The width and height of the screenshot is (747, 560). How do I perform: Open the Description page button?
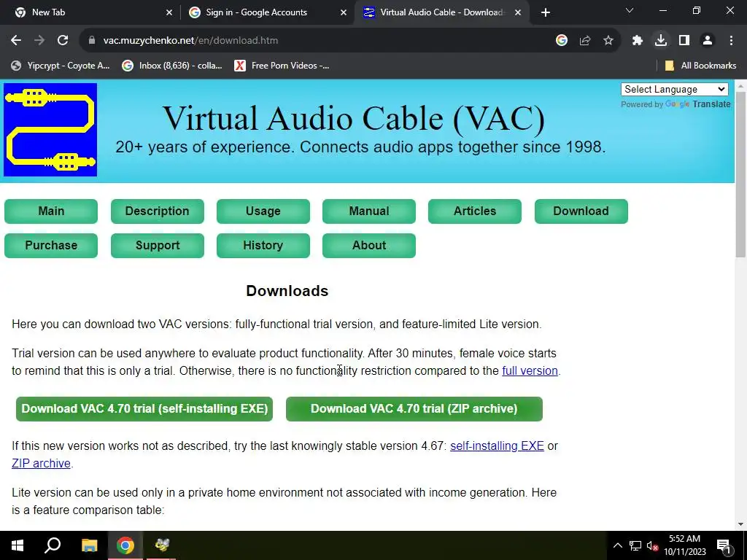158,211
